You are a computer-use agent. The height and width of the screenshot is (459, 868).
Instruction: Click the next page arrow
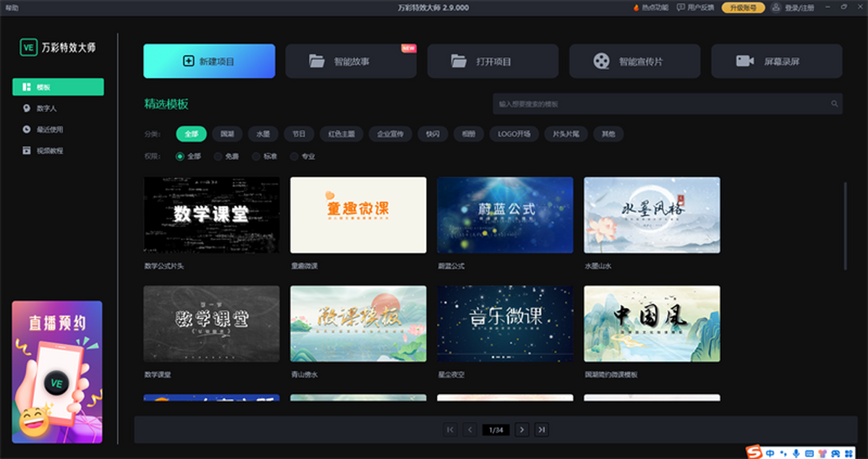click(522, 429)
